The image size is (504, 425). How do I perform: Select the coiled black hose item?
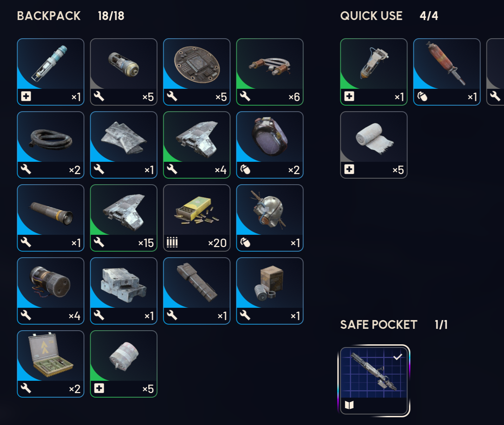(51, 145)
